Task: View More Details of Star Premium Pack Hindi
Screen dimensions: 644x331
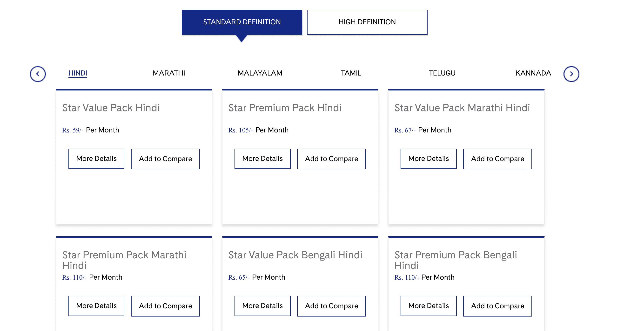Action: tap(262, 159)
